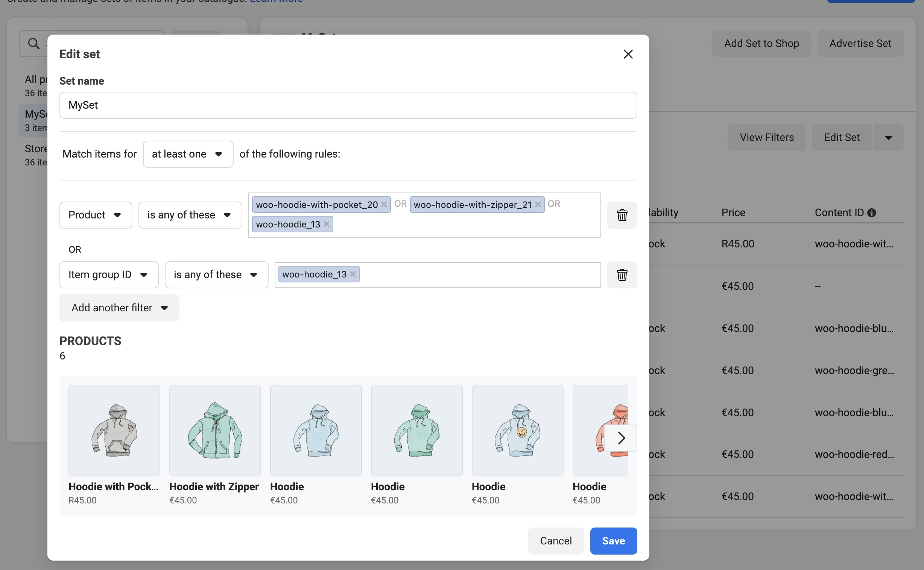Open the Product field dropdown

point(96,215)
